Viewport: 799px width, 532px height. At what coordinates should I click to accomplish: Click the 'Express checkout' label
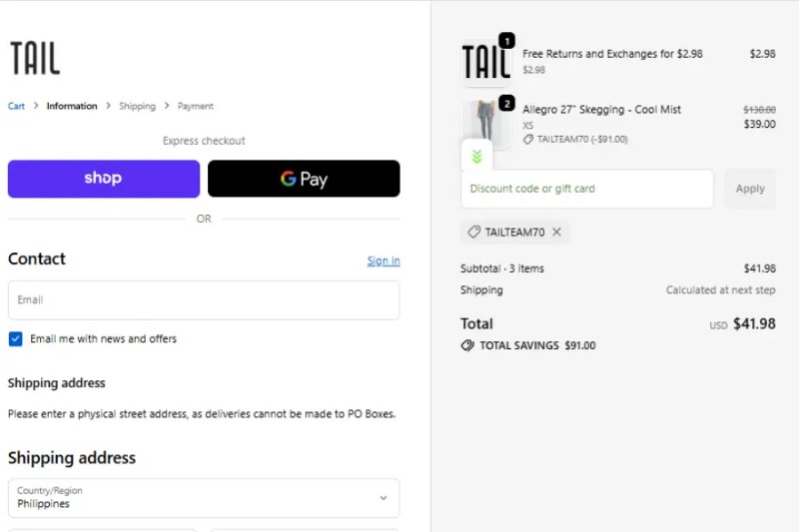(204, 141)
